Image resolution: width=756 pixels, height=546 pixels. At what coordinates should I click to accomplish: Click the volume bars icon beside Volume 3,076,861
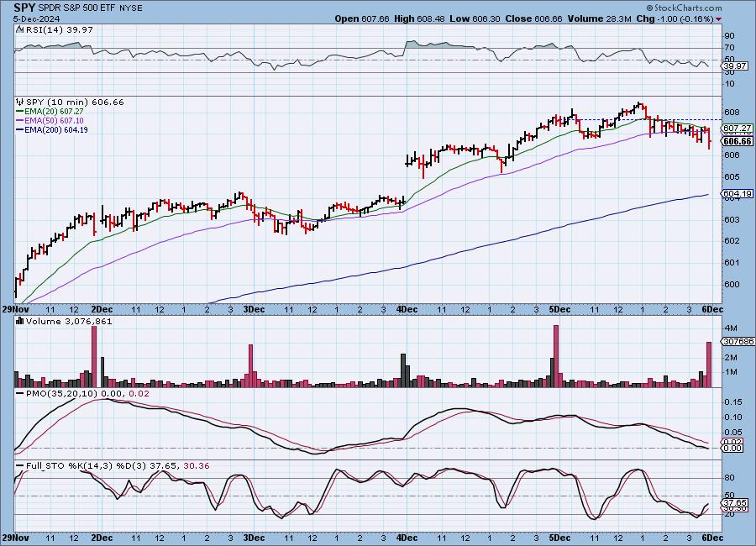[x=20, y=321]
